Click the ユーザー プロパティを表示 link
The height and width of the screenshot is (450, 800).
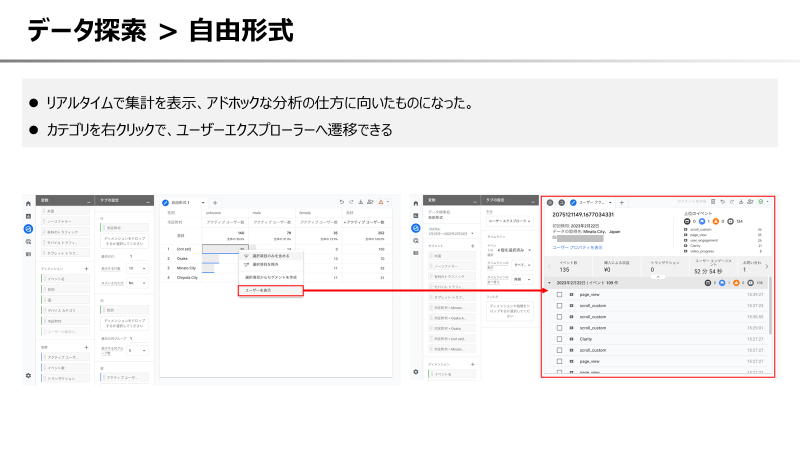pyautogui.click(x=579, y=246)
